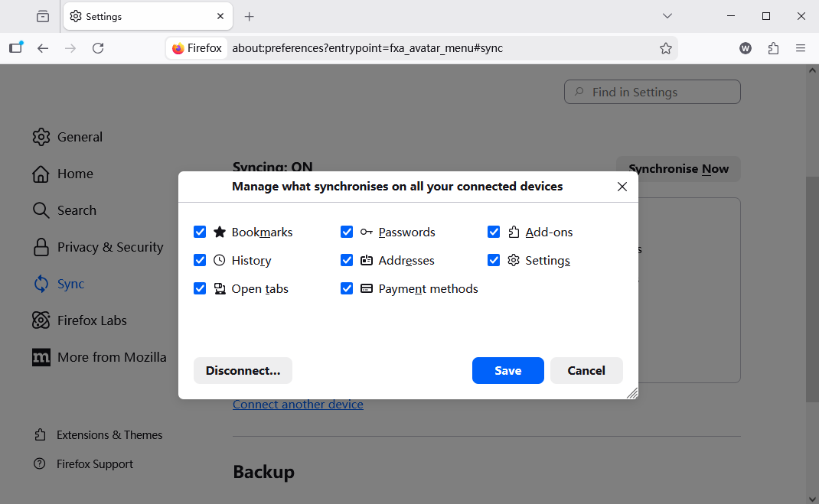This screenshot has height=504, width=819.
Task: Open Privacy & Security via lock icon
Action: 41,247
